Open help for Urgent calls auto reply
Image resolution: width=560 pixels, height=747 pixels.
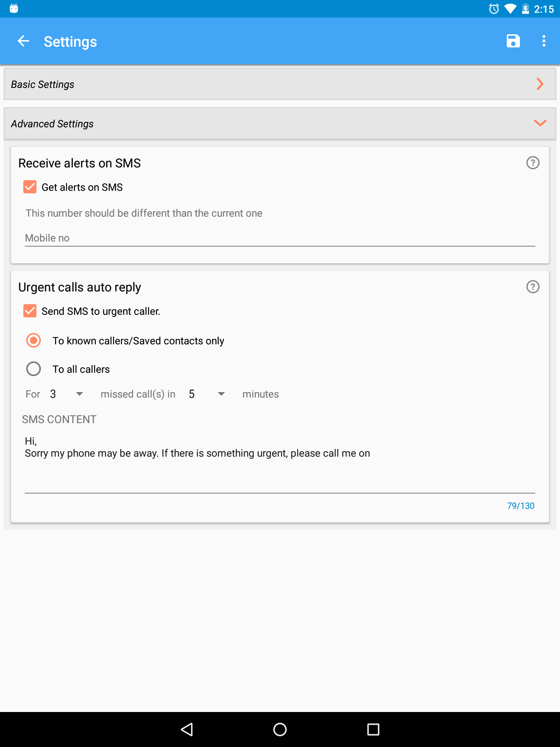pyautogui.click(x=533, y=287)
